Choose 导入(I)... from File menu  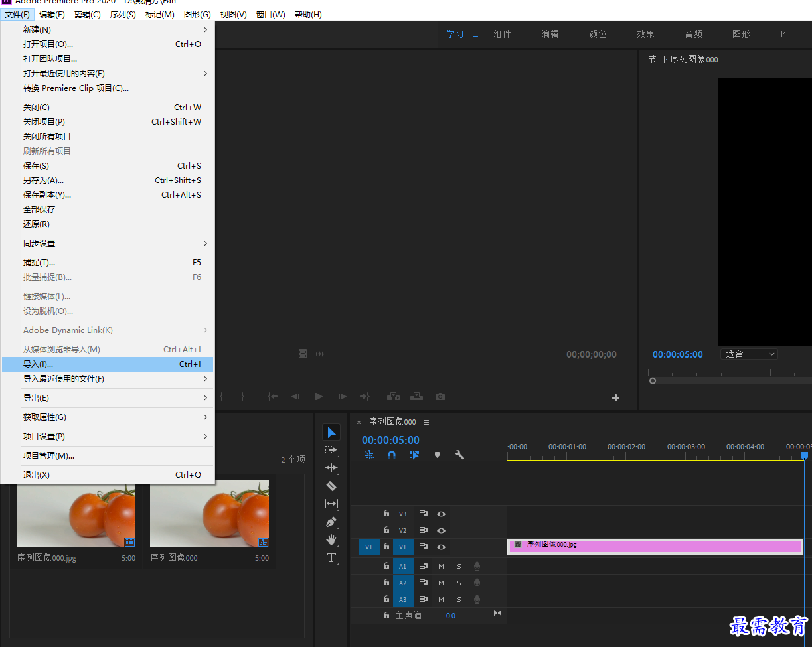click(108, 364)
